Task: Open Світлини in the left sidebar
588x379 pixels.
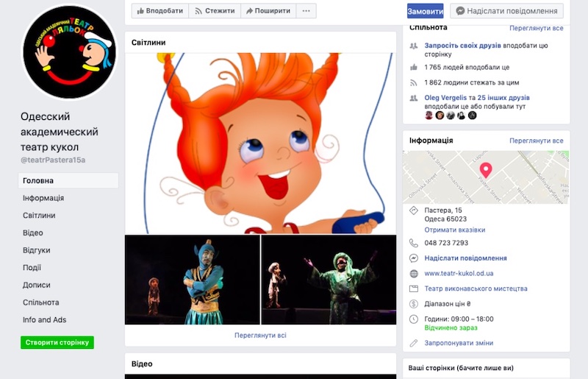Action: tap(39, 215)
